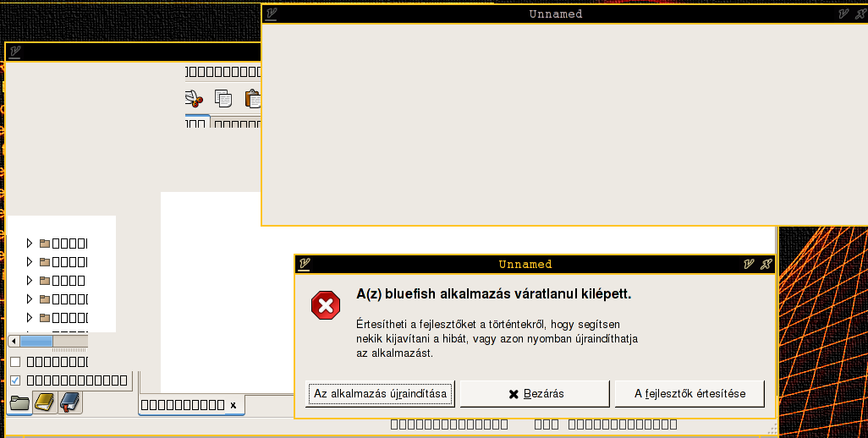Screen dimensions: 868x438
Task: Open the yellow book panel tab
Action: 45,402
